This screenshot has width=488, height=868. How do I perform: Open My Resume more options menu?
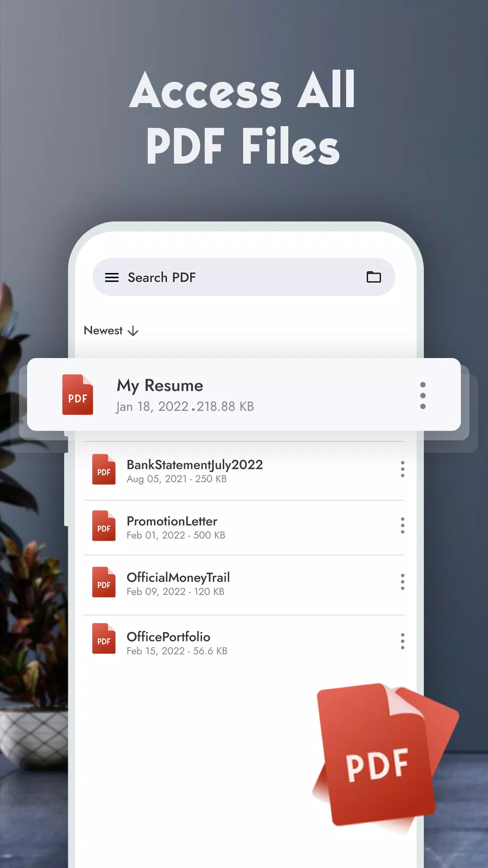tap(423, 396)
